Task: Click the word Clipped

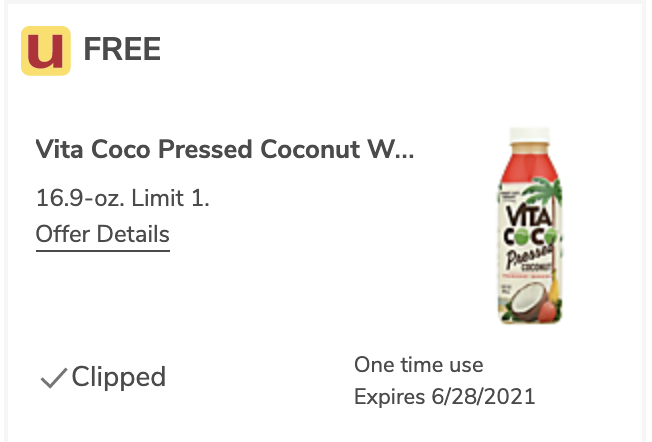Action: (x=119, y=378)
